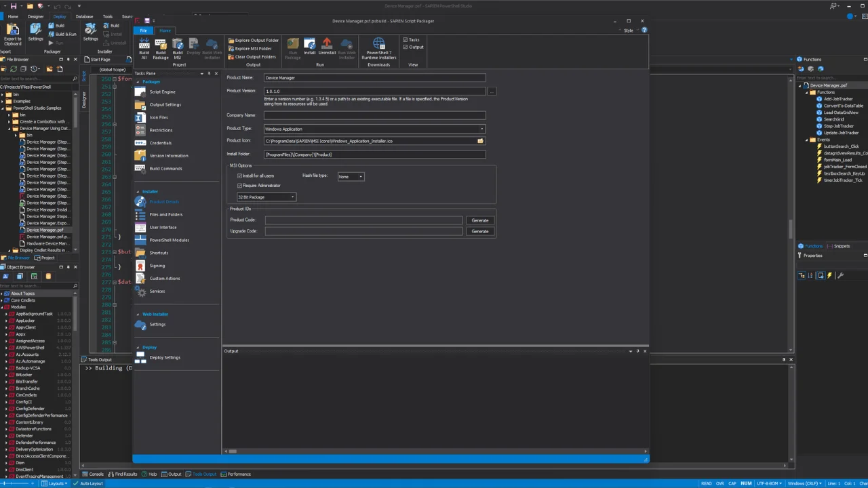Screen dimensions: 868x488
Task: Open Deploy Settings task
Action: tap(165, 358)
